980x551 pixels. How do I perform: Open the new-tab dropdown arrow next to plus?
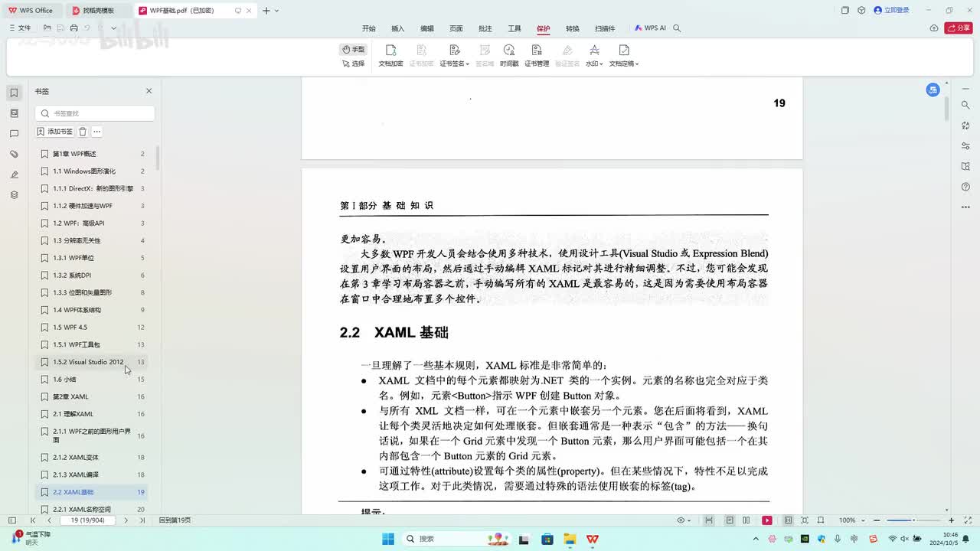(276, 11)
